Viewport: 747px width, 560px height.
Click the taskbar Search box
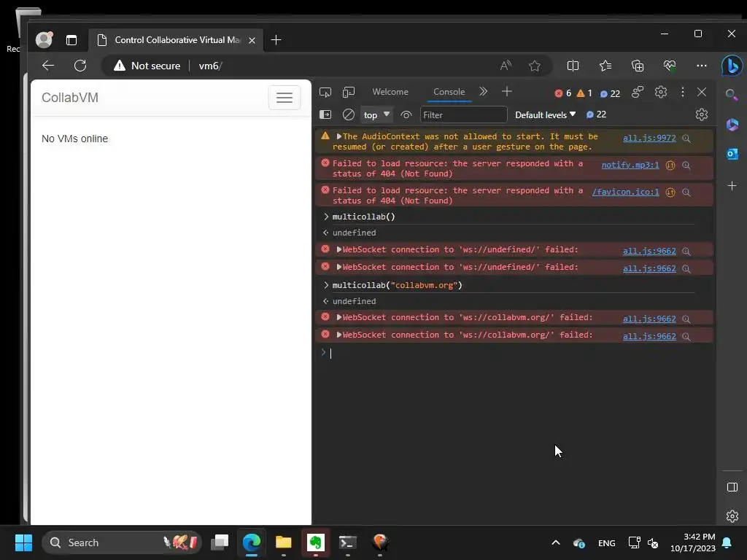pyautogui.click(x=122, y=542)
